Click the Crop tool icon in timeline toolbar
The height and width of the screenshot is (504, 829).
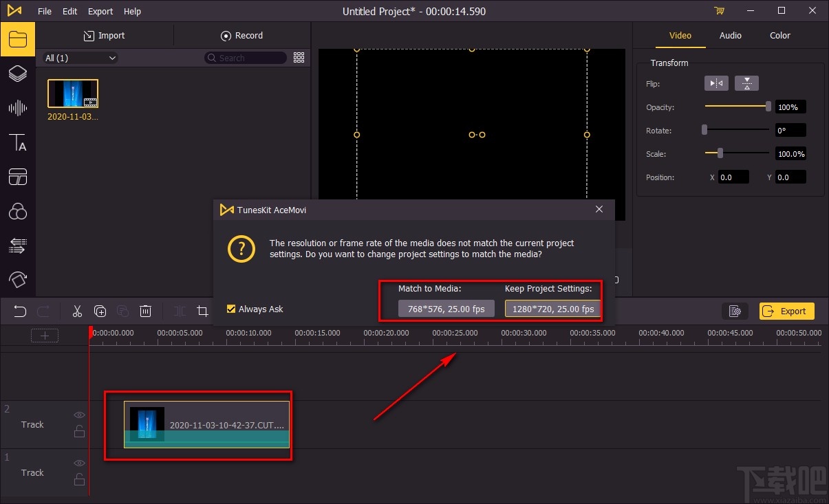coord(202,311)
